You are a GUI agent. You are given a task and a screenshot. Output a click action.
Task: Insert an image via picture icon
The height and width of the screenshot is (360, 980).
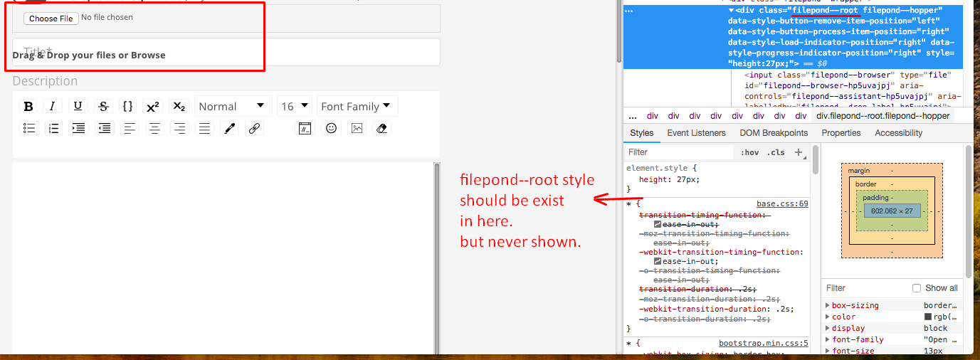(x=357, y=129)
